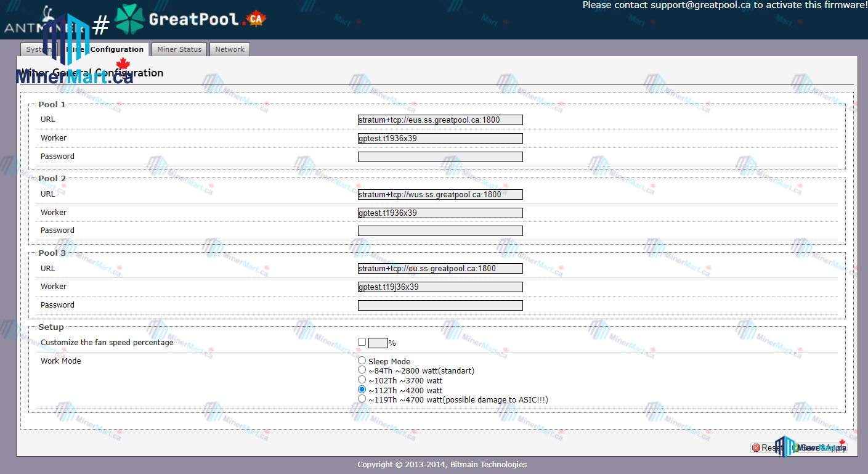
Task: Click the Setup legend text
Action: [x=51, y=327]
